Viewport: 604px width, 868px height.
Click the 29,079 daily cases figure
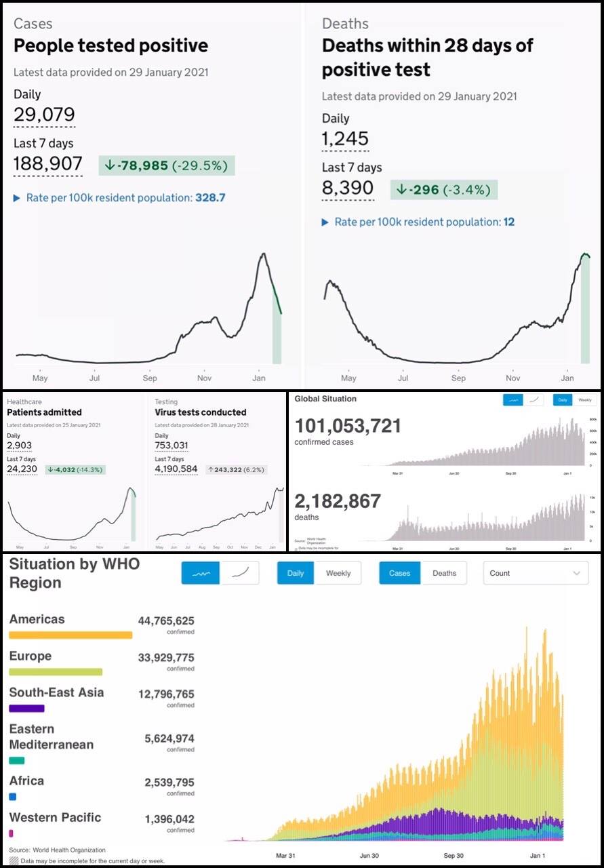44,114
